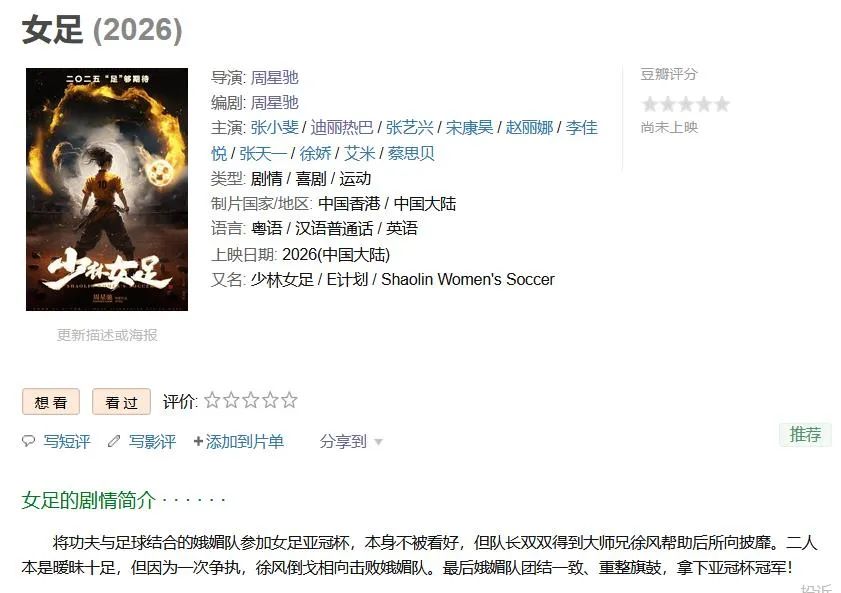Mark movie as 看过
Image resolution: width=841 pixels, height=593 pixels.
[x=121, y=402]
